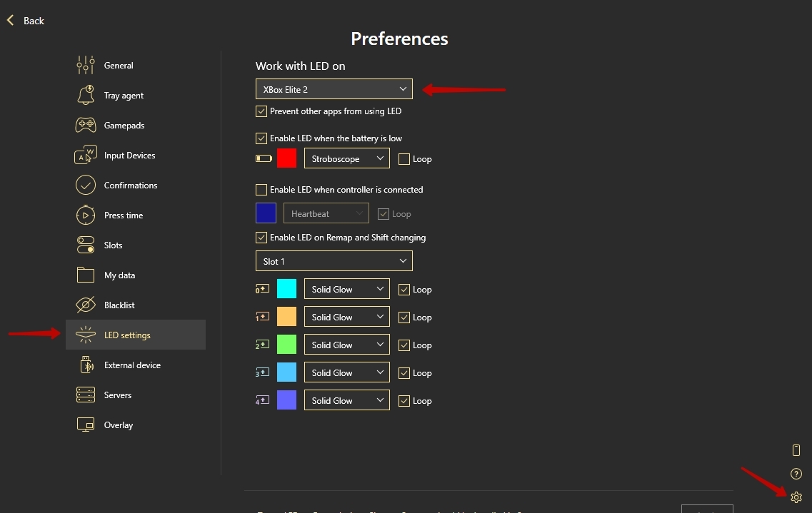
Task: Click the Press time stopwatch icon
Action: click(x=85, y=215)
